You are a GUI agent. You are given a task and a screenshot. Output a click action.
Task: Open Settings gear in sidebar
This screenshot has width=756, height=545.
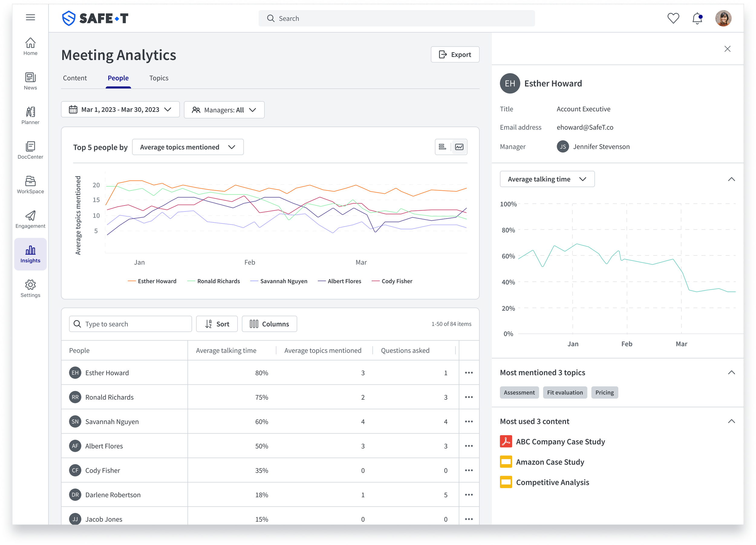click(x=30, y=288)
